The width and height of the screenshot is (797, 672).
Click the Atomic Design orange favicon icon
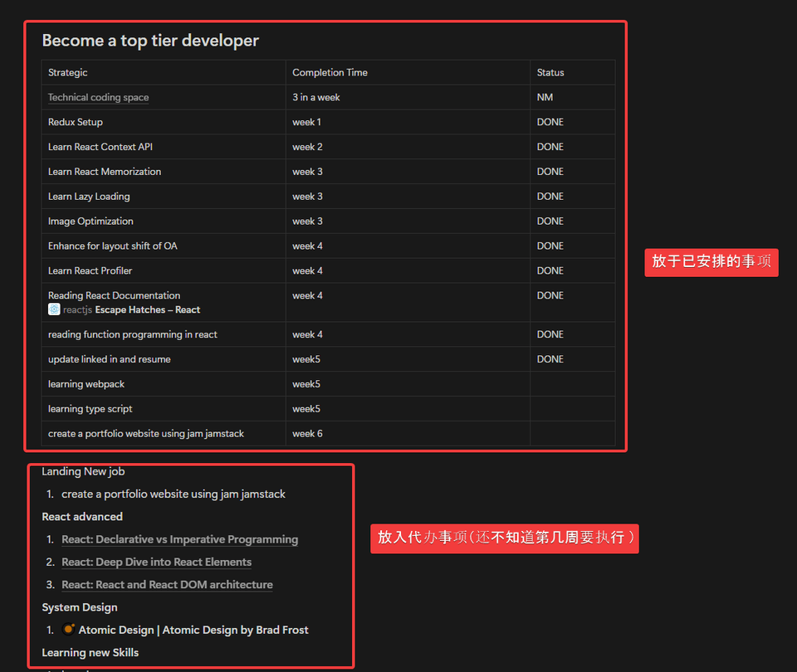point(69,630)
